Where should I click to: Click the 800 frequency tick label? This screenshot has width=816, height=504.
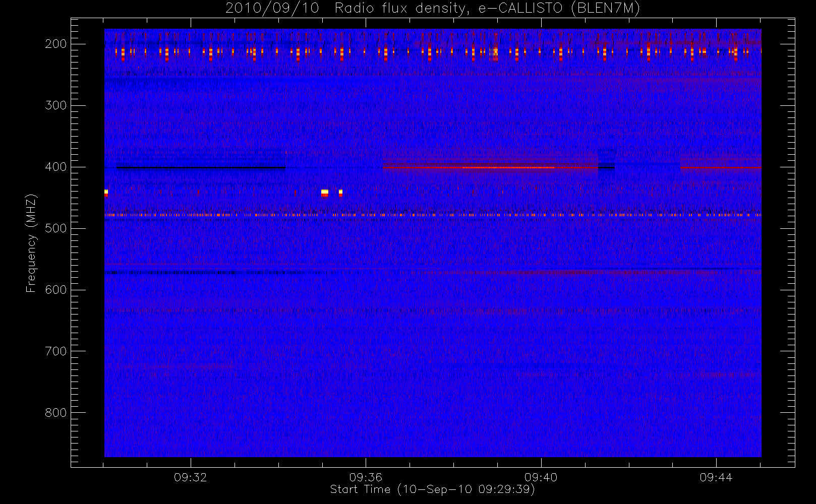tap(56, 413)
